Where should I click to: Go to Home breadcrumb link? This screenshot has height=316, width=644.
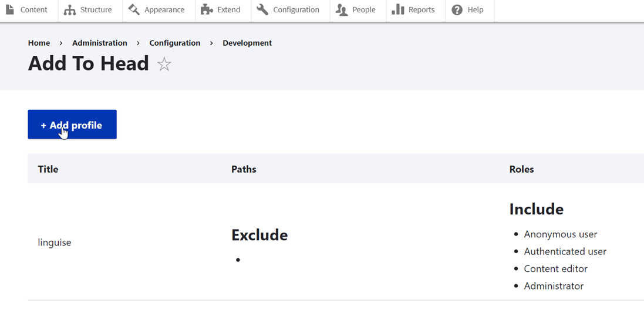39,43
